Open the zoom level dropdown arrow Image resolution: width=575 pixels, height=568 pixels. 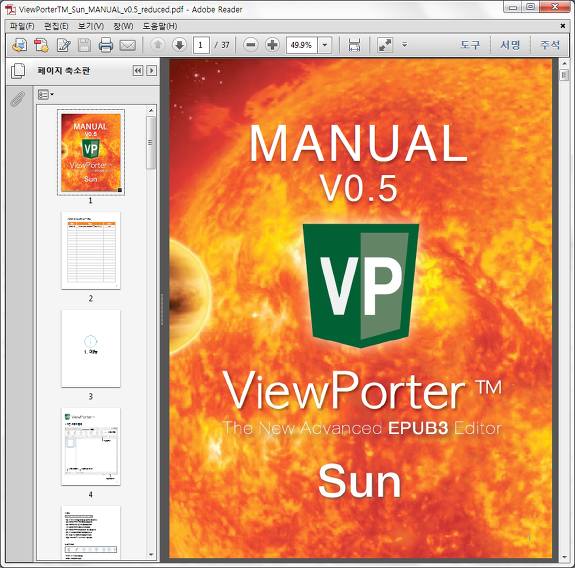tap(325, 45)
